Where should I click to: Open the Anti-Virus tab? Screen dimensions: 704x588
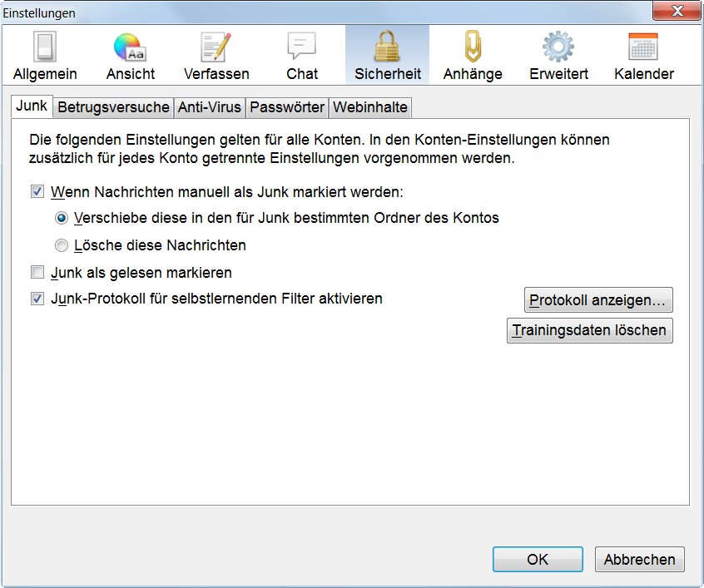210,107
